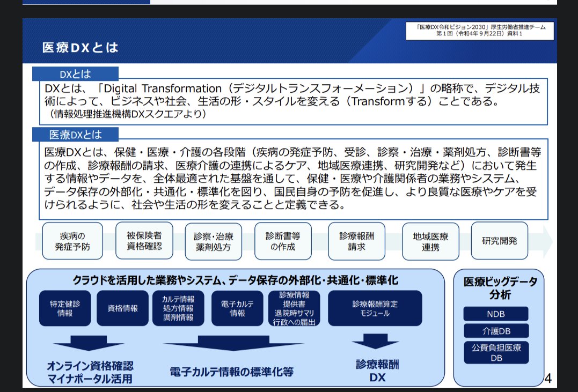
Task: Select the 診察・治療 薬剤処方 stage box
Action: pos(214,242)
